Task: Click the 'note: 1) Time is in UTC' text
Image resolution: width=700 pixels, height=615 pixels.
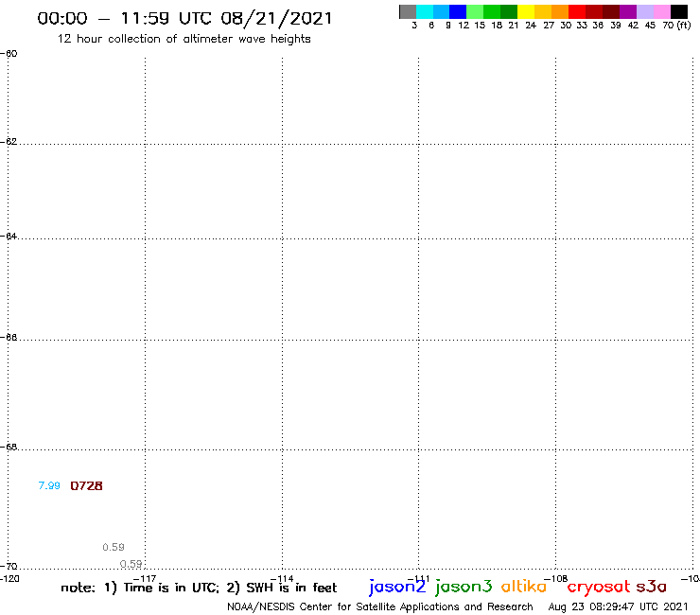Action: (140, 588)
